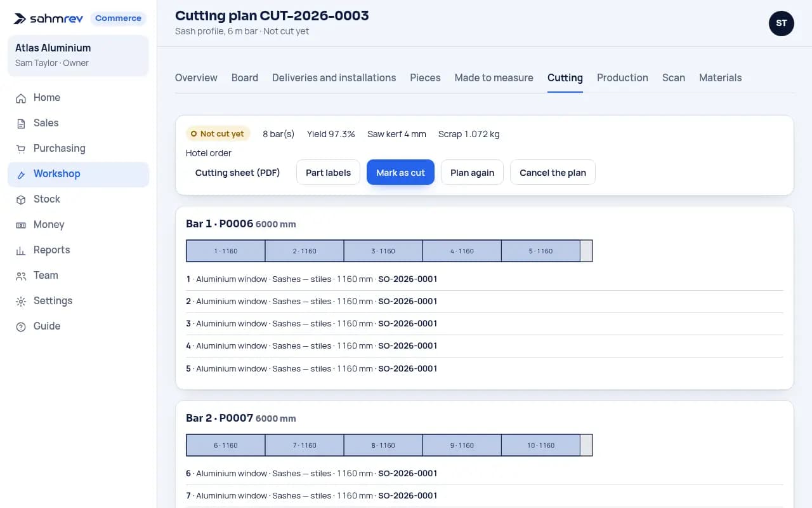Image resolution: width=812 pixels, height=508 pixels.
Task: Click the Reports chart icon
Action: [x=21, y=250]
